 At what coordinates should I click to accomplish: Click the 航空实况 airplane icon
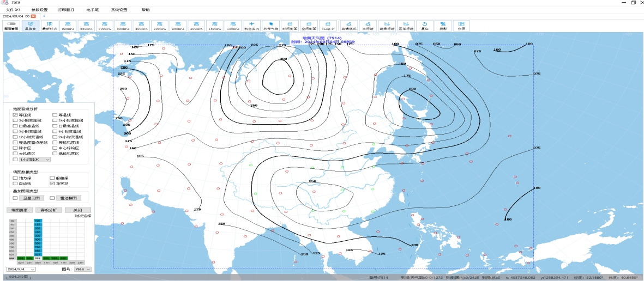pos(251,26)
